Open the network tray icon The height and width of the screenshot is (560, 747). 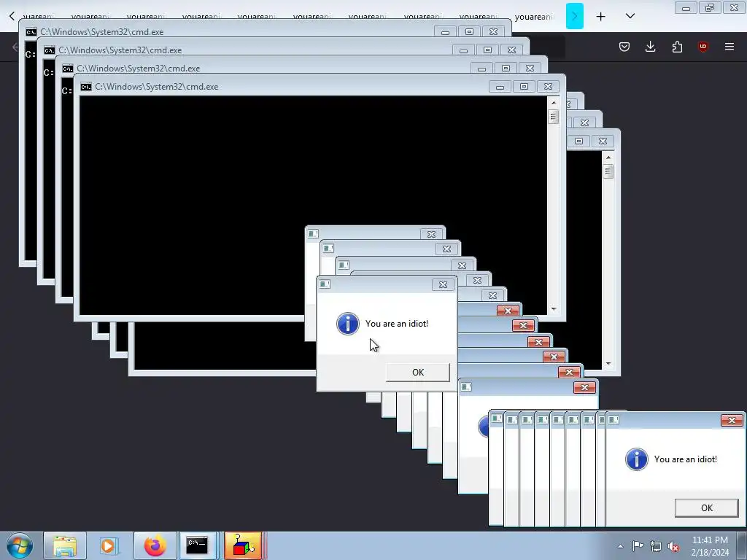coord(656,546)
